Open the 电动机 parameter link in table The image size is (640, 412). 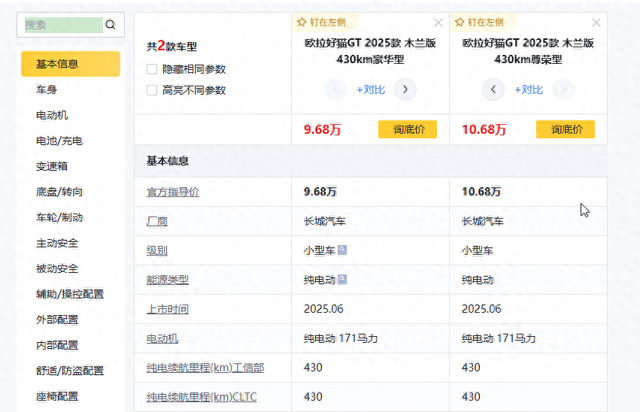coord(162,339)
